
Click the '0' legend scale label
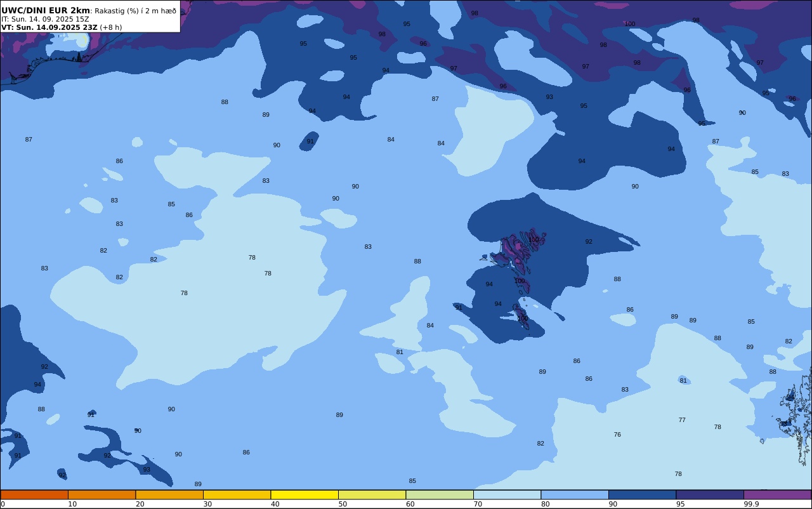point(3,504)
